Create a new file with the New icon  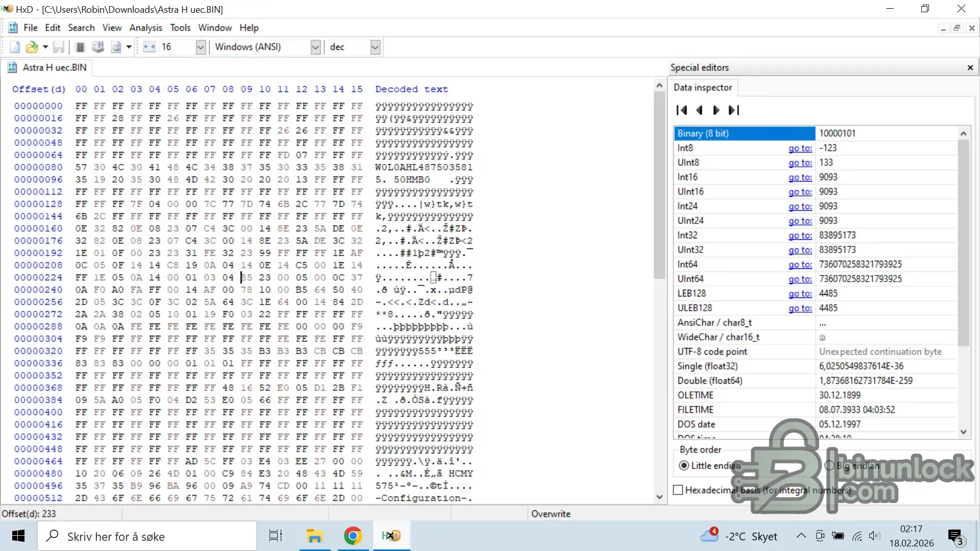tap(15, 47)
